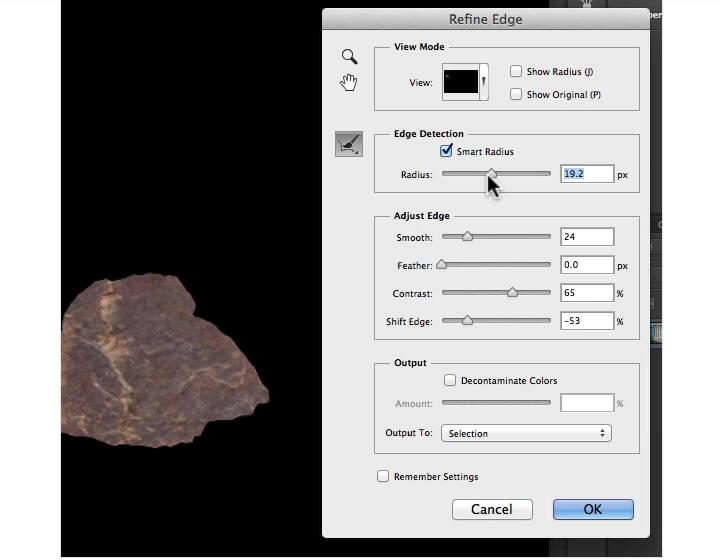Click the Feather slider handle

pos(442,265)
